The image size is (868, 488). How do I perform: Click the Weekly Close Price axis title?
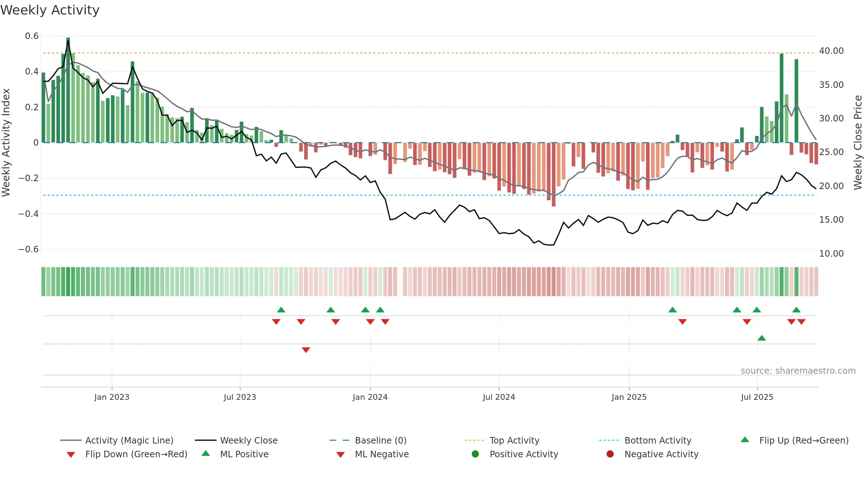858,142
